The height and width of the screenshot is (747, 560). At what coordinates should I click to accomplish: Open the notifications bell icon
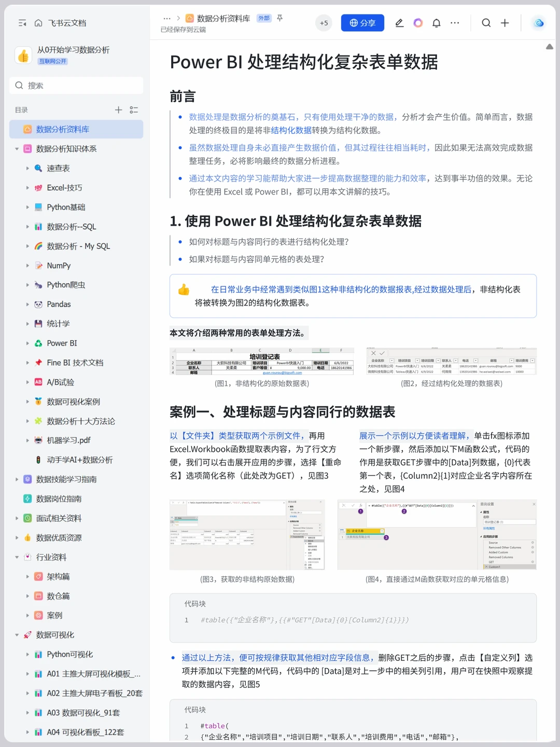pos(436,23)
